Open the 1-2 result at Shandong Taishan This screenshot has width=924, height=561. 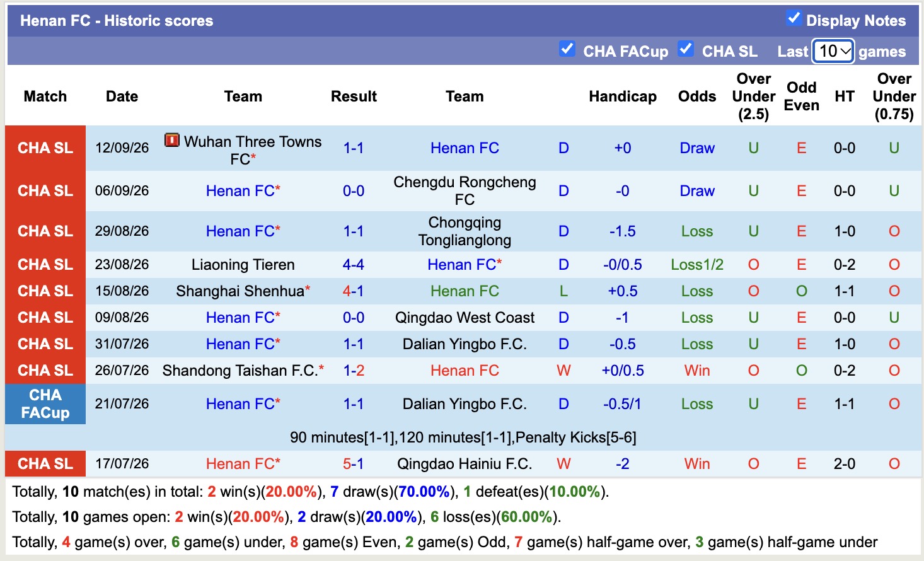[354, 371]
